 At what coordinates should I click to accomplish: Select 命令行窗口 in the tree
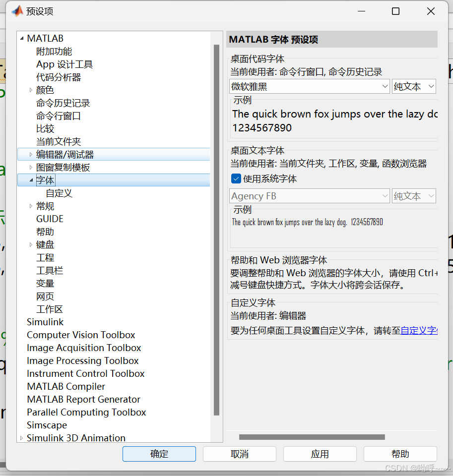click(59, 116)
